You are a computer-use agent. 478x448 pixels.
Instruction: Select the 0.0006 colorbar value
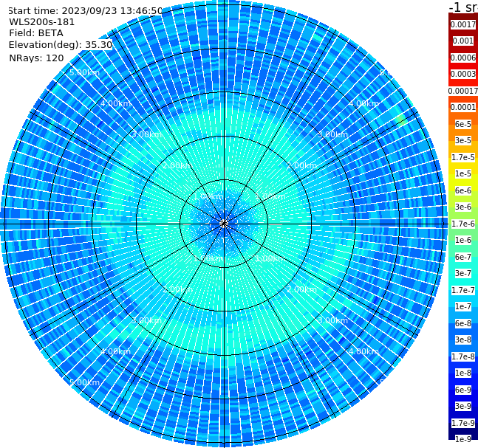[x=463, y=58]
